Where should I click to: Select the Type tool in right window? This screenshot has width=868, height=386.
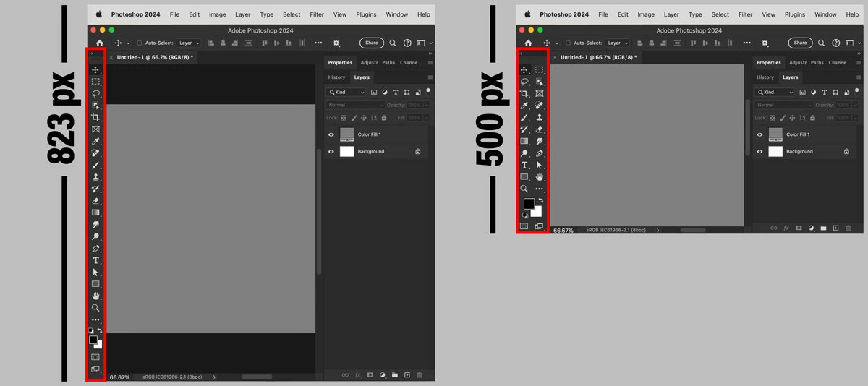tap(524, 165)
